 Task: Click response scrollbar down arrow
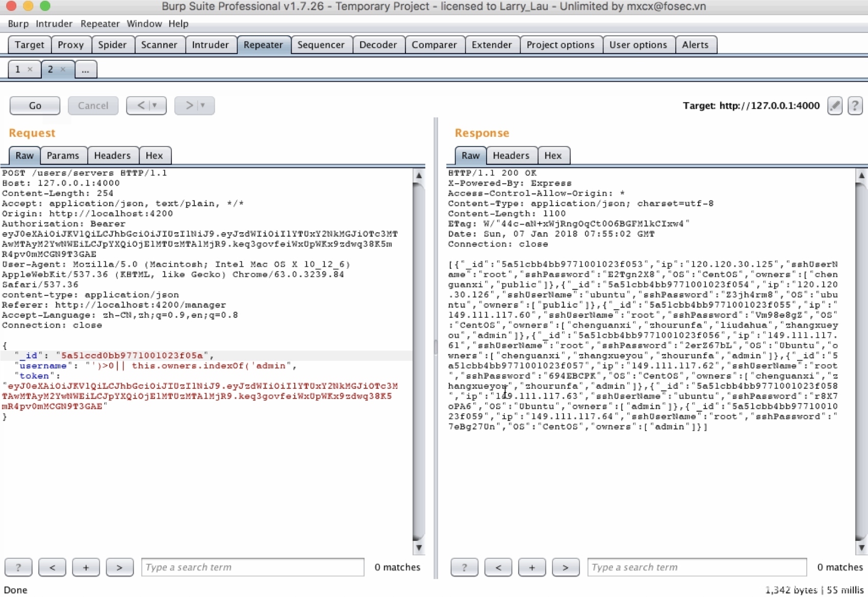(x=861, y=548)
